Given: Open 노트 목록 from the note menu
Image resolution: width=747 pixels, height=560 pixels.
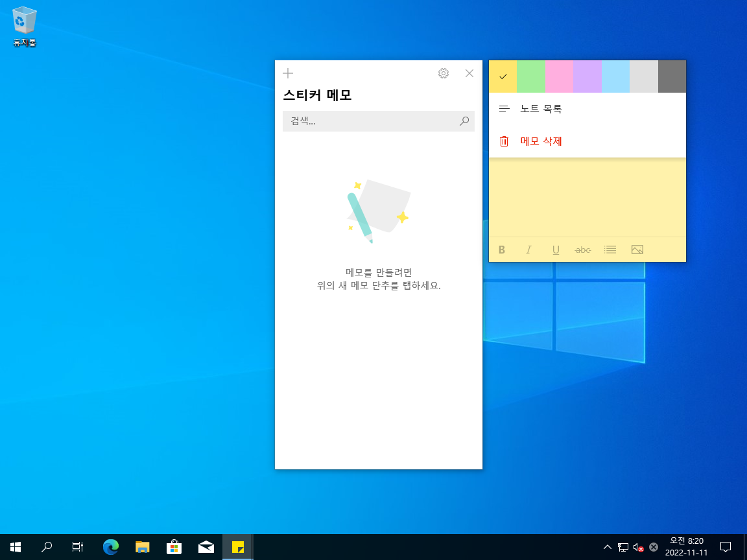Looking at the screenshot, I should pos(587,109).
